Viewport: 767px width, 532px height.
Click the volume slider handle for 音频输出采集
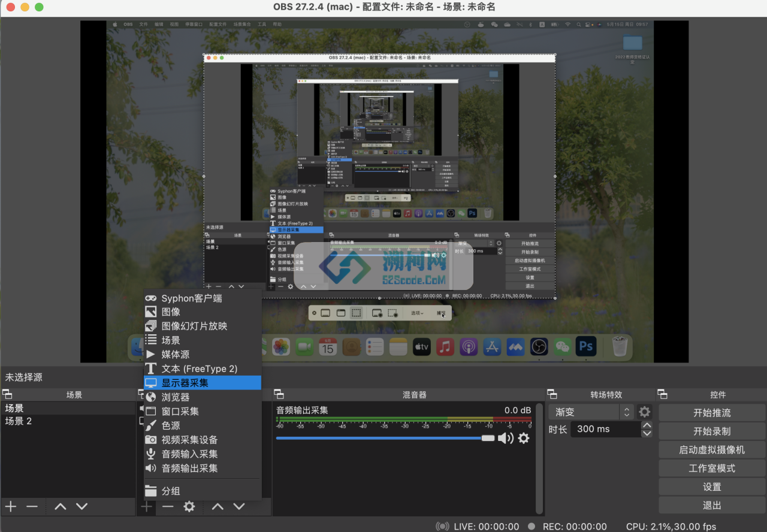(x=488, y=438)
